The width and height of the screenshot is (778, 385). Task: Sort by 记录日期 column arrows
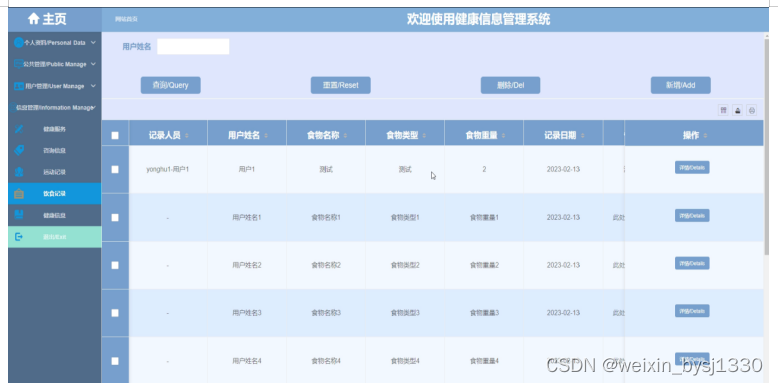click(582, 136)
